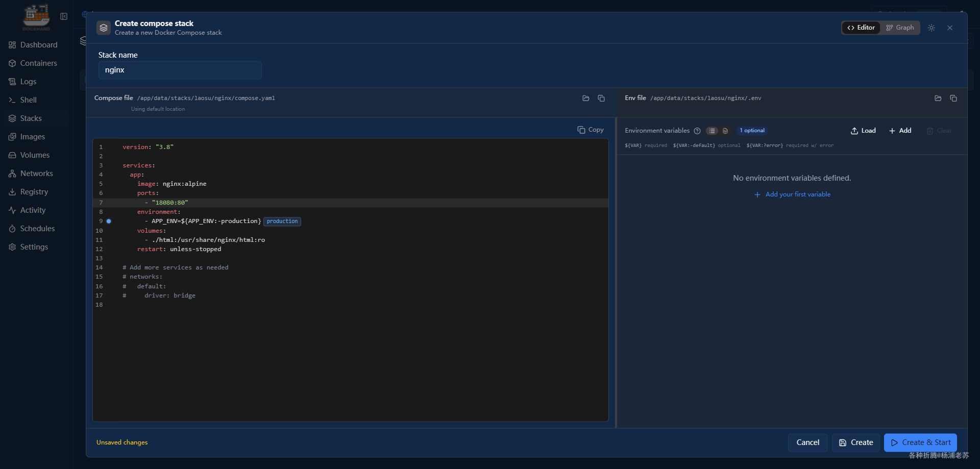980x469 pixels.
Task: Click the '1 optional' badge
Action: pos(752,131)
